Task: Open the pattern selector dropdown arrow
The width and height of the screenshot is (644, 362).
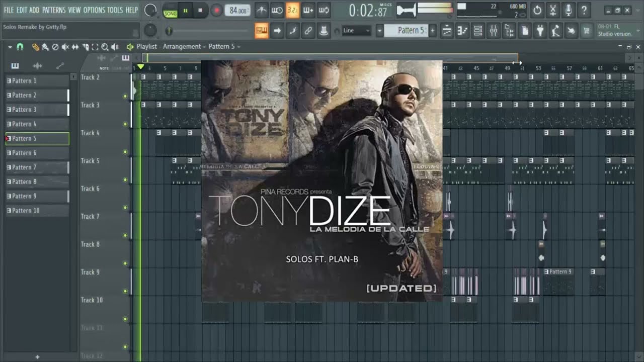Action: [x=380, y=31]
